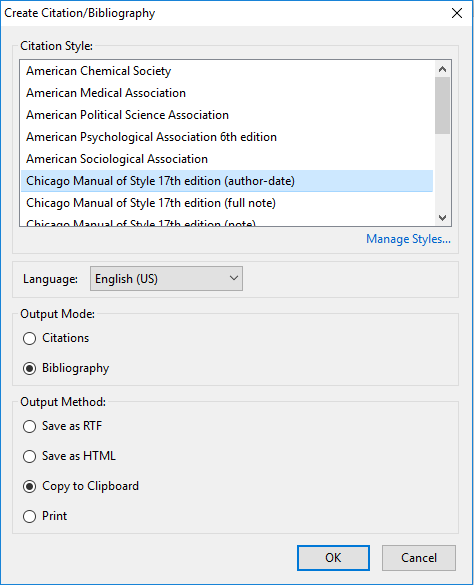The height and width of the screenshot is (585, 474).
Task: Click the style list scroll up arrow
Action: 443,69
